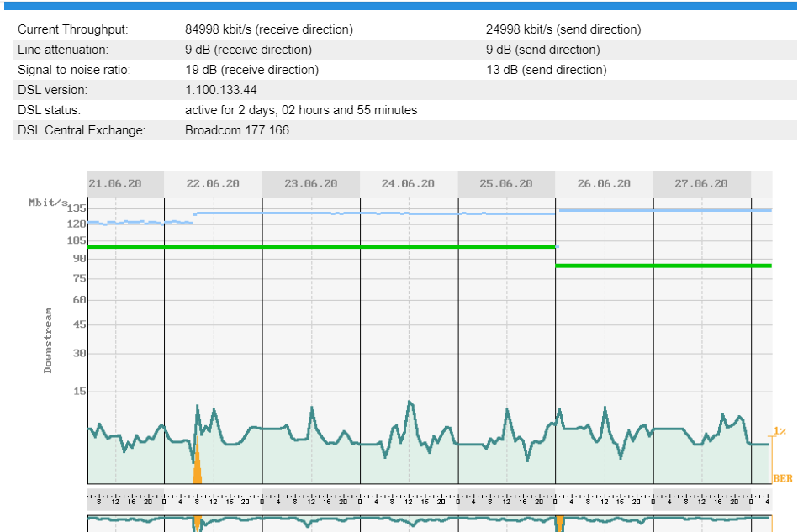Click the DSL version value 1.100.133.44
798x532 pixels.
coord(220,90)
